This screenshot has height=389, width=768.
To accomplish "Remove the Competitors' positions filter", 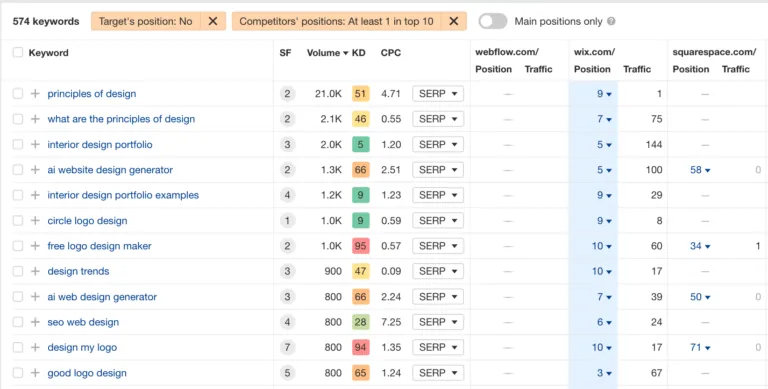I will [454, 21].
